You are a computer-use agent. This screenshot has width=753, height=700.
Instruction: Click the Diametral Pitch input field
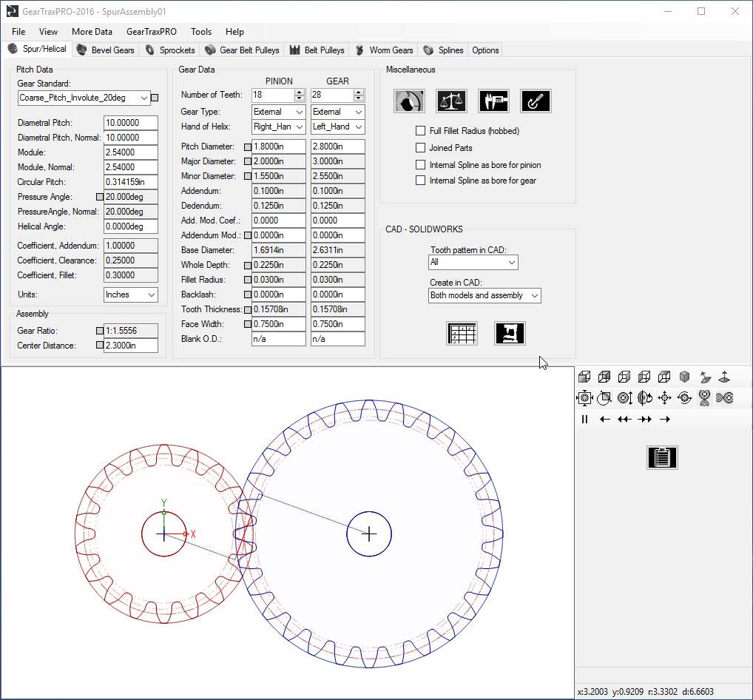[131, 123]
